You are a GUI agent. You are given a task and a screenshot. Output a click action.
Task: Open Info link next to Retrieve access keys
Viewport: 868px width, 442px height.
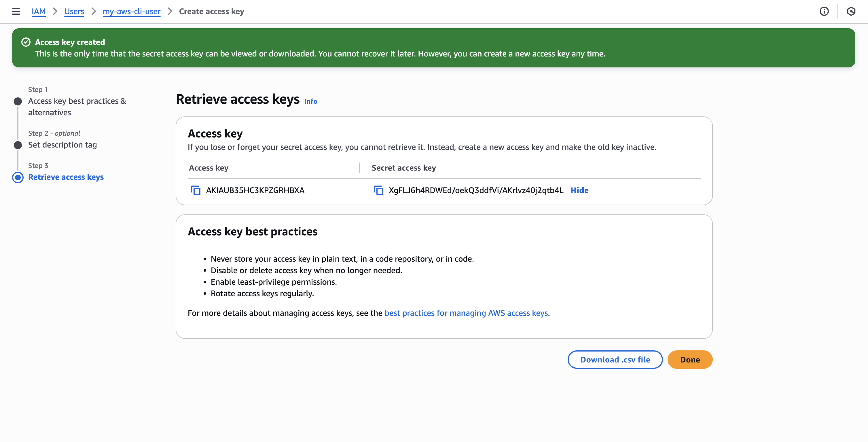coord(310,101)
